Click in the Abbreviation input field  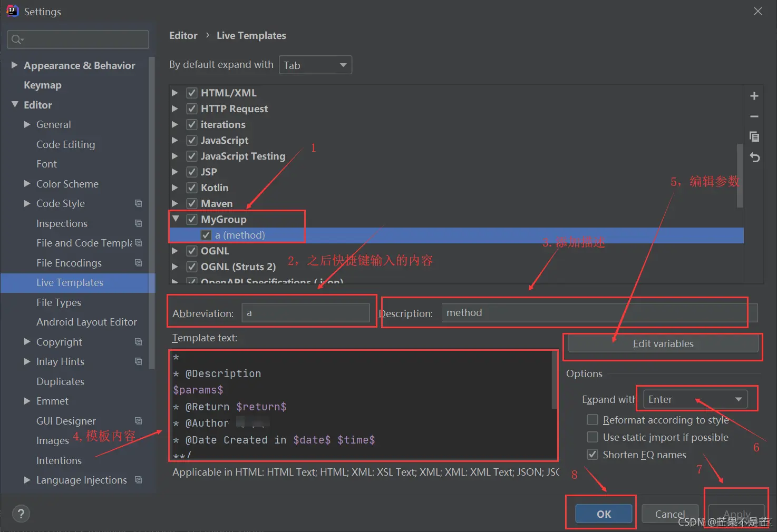(306, 313)
